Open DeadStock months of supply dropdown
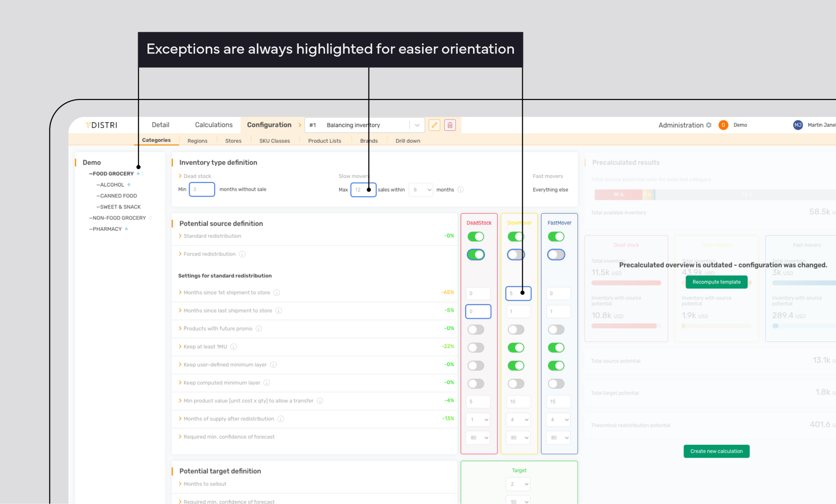 (x=478, y=420)
